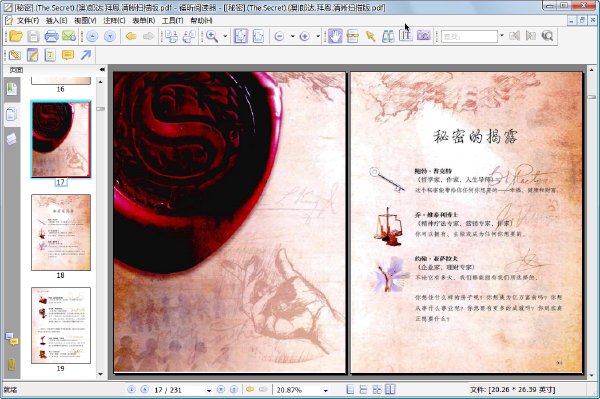The image size is (600, 399).
Task: Go to last page in status bar
Action: pos(234,389)
